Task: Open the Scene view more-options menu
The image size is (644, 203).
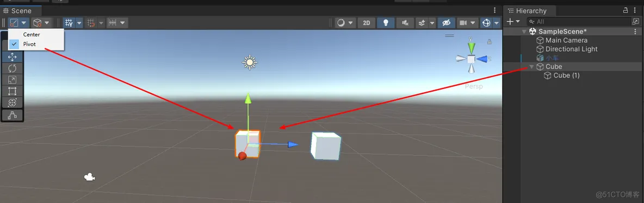Action: tap(495, 11)
